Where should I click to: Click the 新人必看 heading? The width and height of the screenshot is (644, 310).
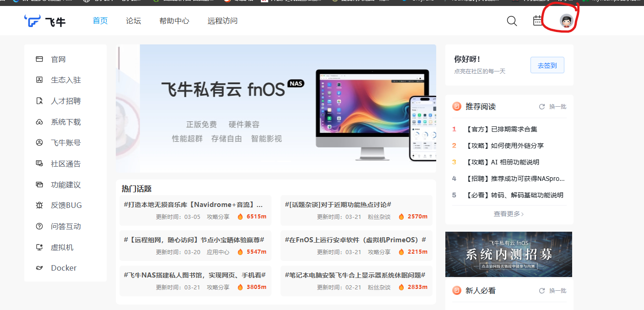pyautogui.click(x=481, y=291)
